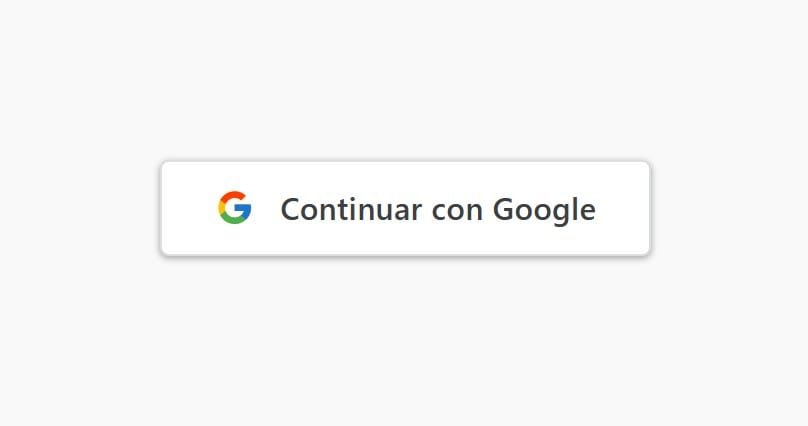Click the Continuar con Google button
Screen dimensions: 808x426
pyautogui.click(x=406, y=208)
